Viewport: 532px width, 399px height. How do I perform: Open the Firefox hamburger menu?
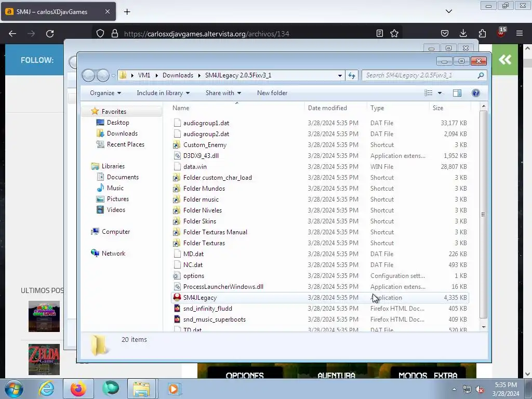point(520,33)
